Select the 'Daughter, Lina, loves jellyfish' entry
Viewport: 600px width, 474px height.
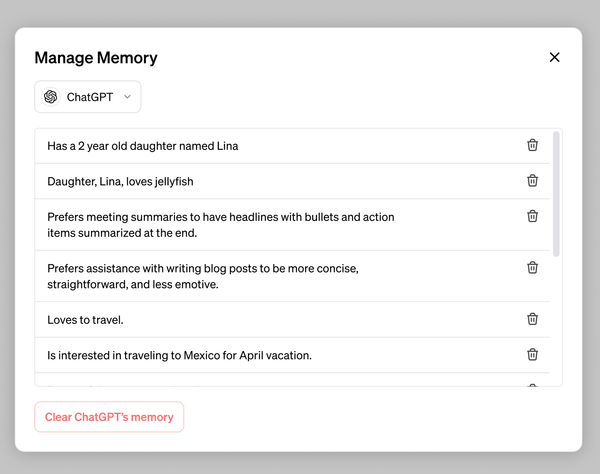[121, 182]
